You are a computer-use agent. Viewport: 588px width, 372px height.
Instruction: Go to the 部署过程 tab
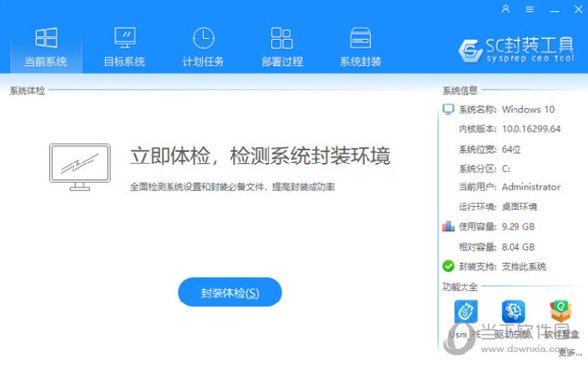[282, 47]
